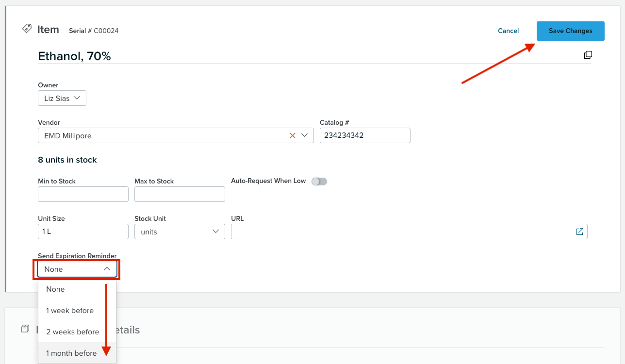
Task: Click the Catalog # field 234234342
Action: 365,135
